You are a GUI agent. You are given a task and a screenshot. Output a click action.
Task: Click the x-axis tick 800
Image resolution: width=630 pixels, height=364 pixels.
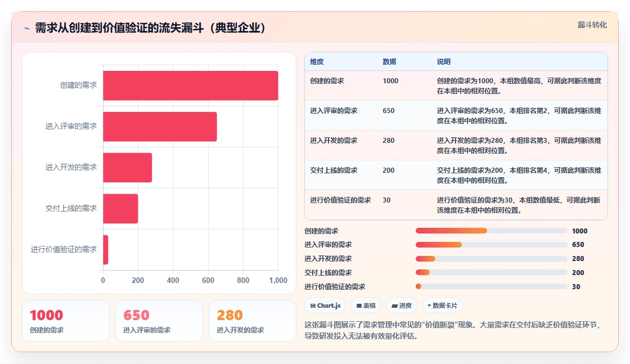pyautogui.click(x=243, y=280)
